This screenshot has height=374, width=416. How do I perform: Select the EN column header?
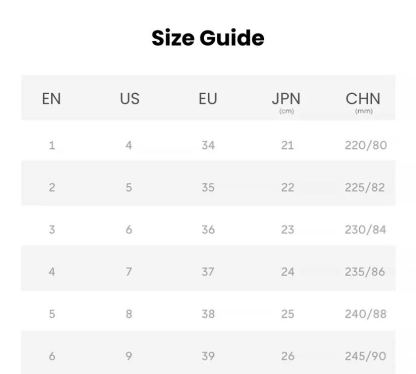(51, 99)
